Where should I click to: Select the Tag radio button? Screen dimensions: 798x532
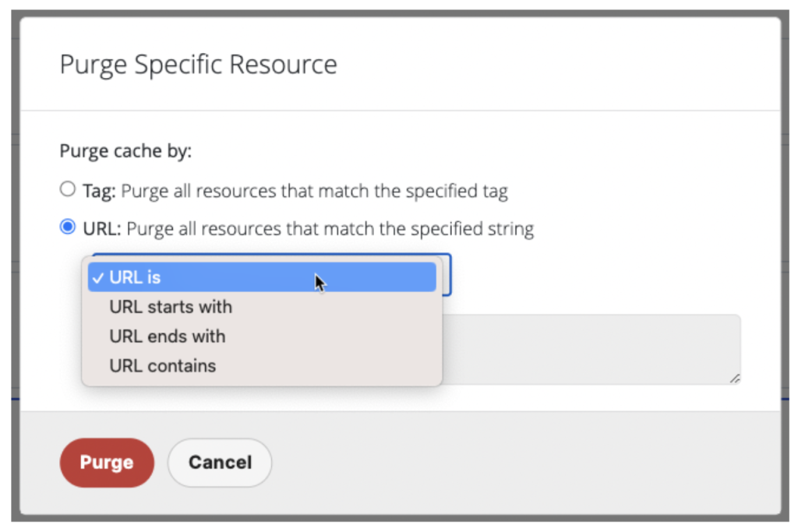coord(66,188)
